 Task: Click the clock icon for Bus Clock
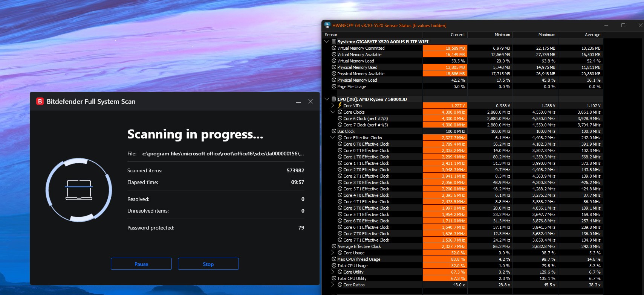333,131
